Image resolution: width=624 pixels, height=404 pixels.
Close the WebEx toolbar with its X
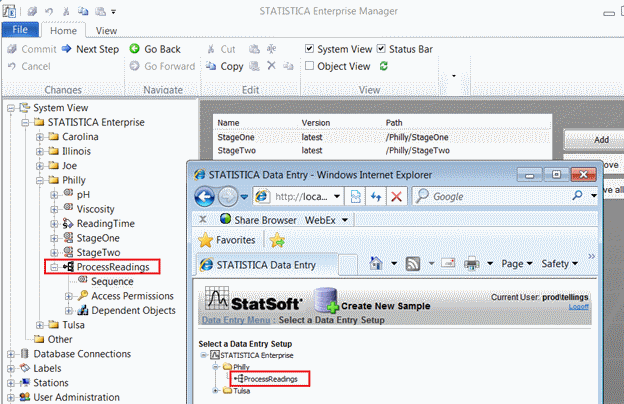[x=203, y=219]
